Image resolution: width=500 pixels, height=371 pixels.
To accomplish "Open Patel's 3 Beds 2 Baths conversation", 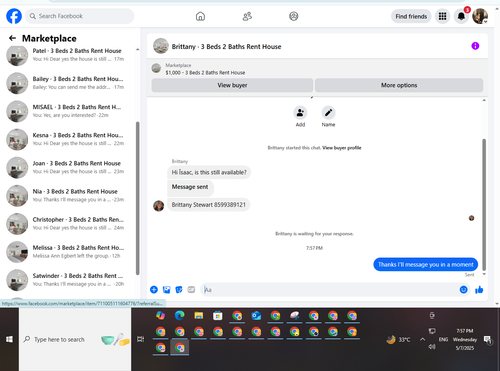I will [x=68, y=55].
